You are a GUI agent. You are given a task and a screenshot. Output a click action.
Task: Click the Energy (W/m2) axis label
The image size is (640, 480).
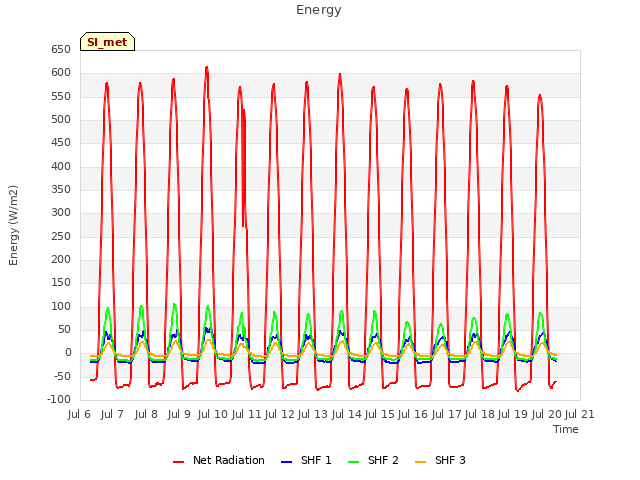coord(13,225)
